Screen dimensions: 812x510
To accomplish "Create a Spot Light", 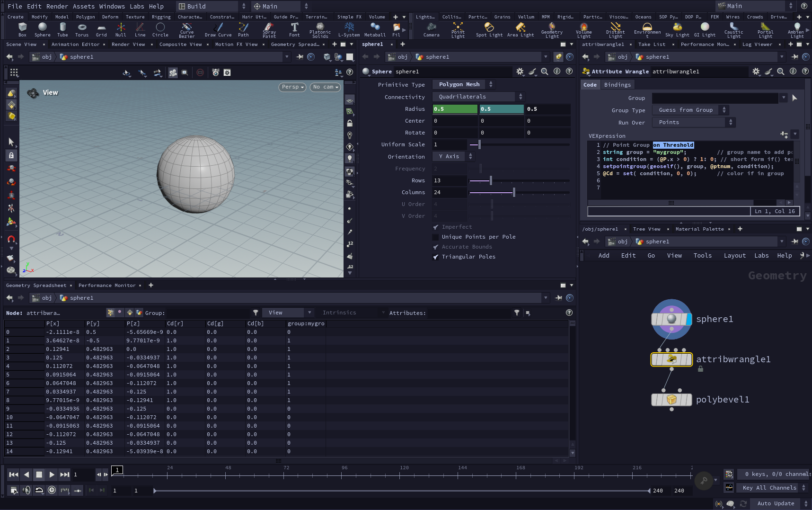I will (x=489, y=29).
